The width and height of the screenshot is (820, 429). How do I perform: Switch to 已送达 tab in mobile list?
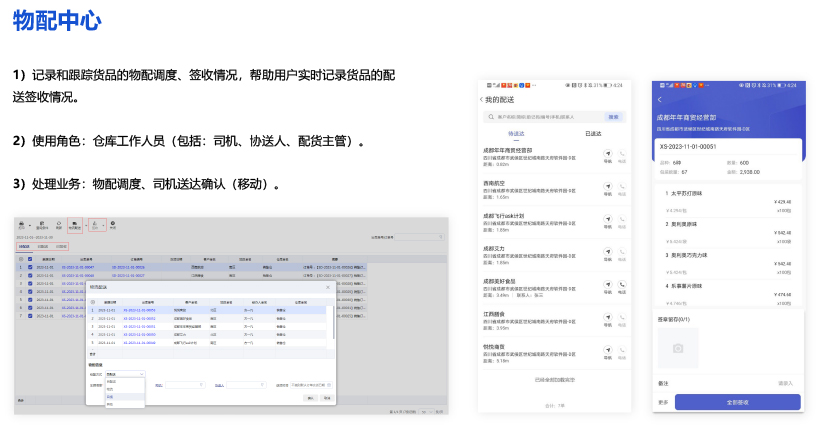[592, 133]
